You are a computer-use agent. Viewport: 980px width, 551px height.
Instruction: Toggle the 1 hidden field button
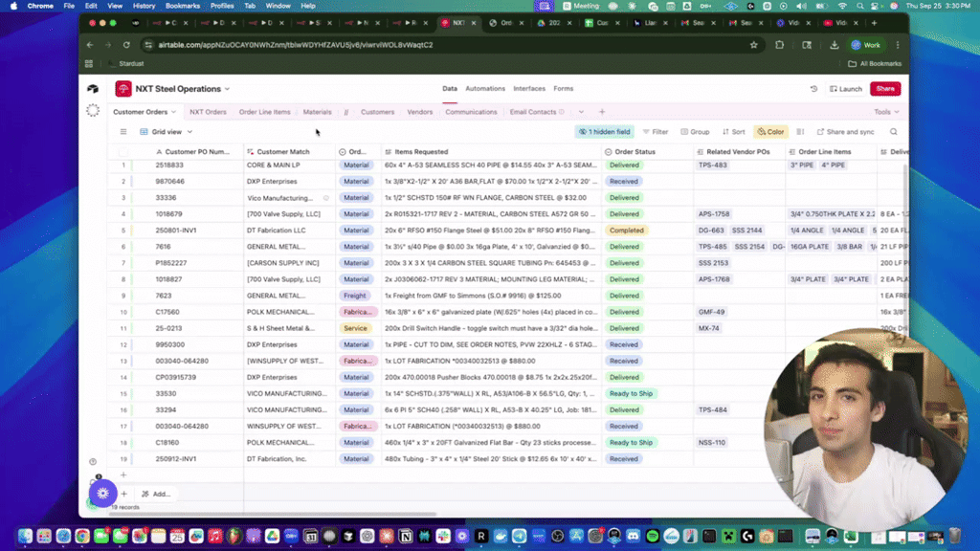click(604, 132)
